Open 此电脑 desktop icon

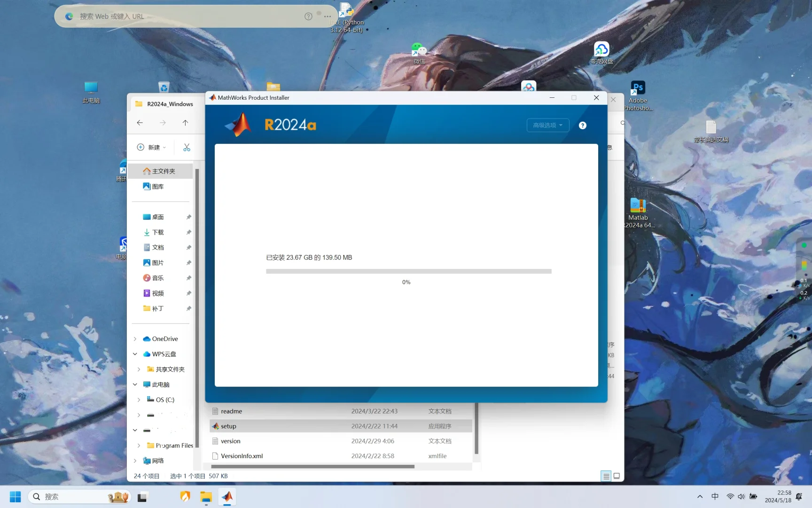click(x=91, y=92)
